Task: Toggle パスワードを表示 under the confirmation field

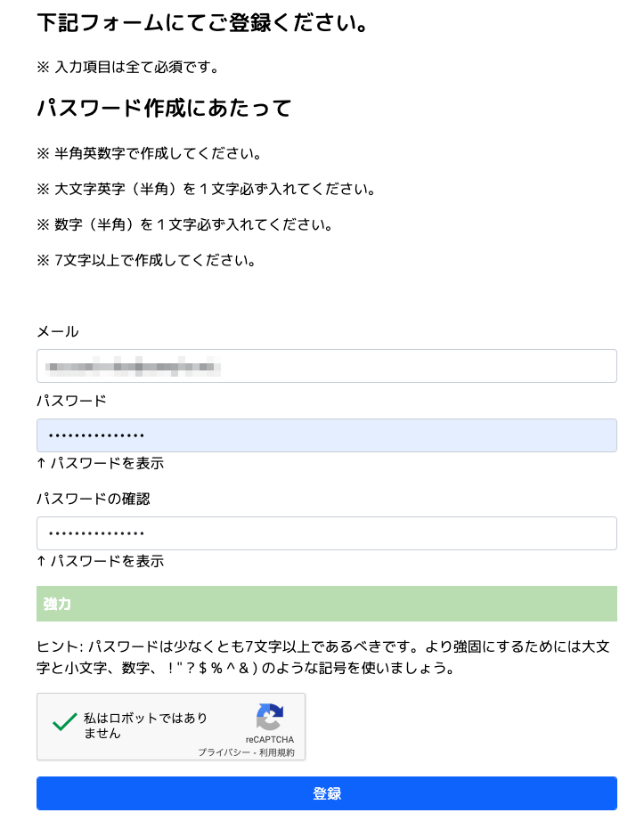Action: (x=100, y=561)
